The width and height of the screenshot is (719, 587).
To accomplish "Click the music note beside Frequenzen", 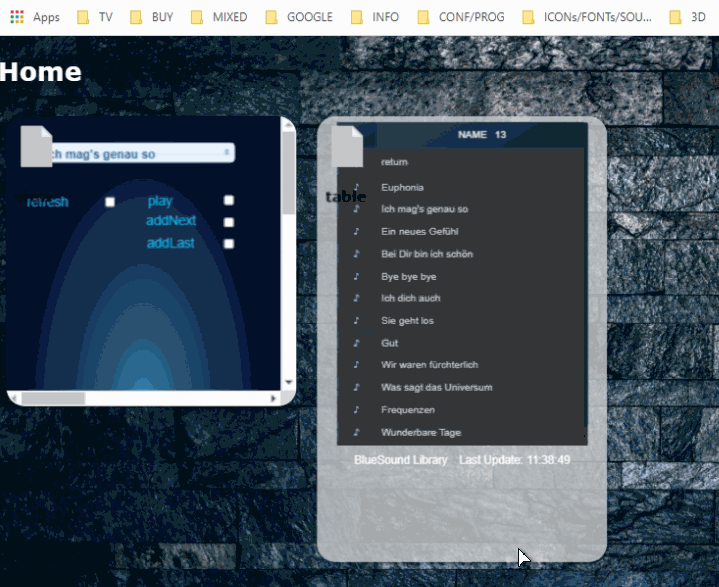I will click(356, 410).
